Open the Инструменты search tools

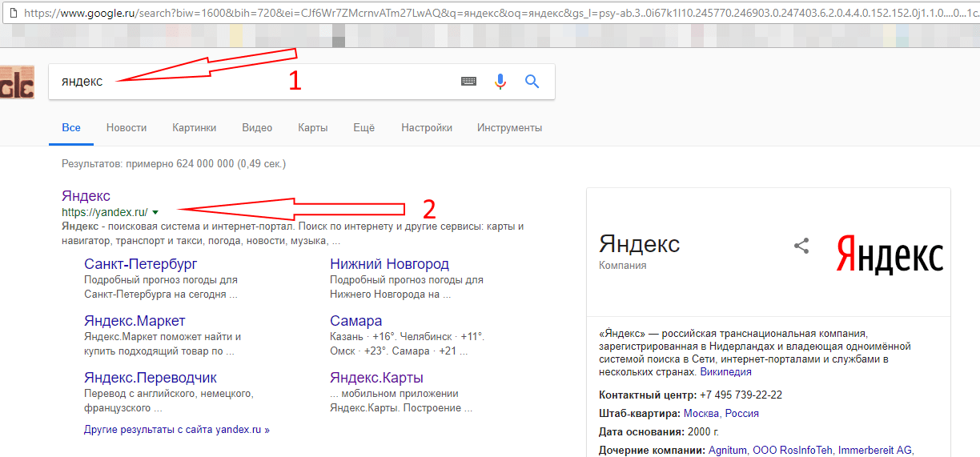(x=509, y=128)
